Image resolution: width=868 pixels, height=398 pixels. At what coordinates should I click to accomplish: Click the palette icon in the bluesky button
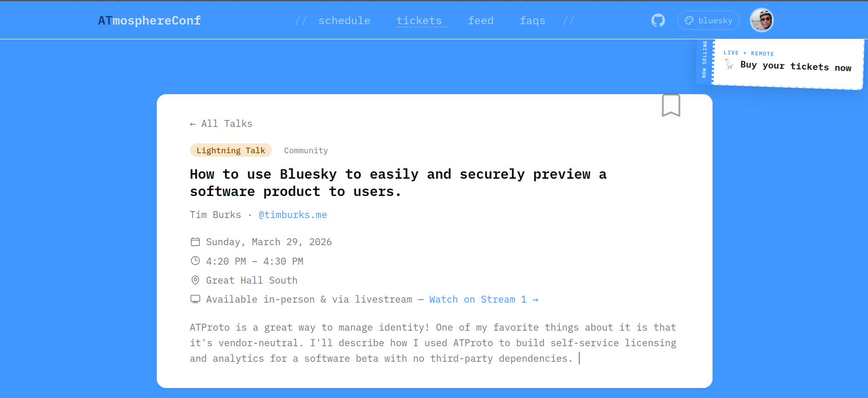[689, 20]
